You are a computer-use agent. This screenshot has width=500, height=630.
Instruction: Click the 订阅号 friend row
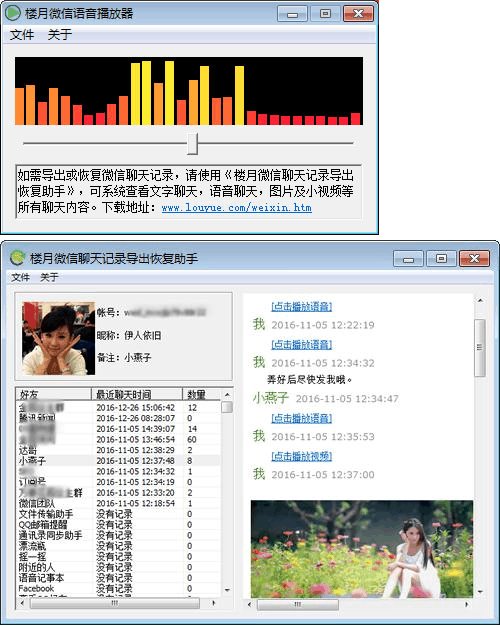118,482
